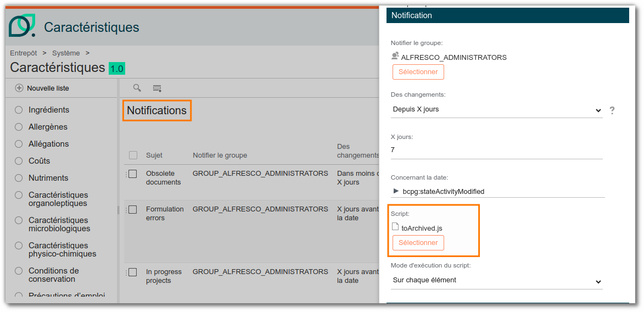Screen dimensions: 644x312
Task: Click the Nutriments list label
Action: (x=48, y=178)
